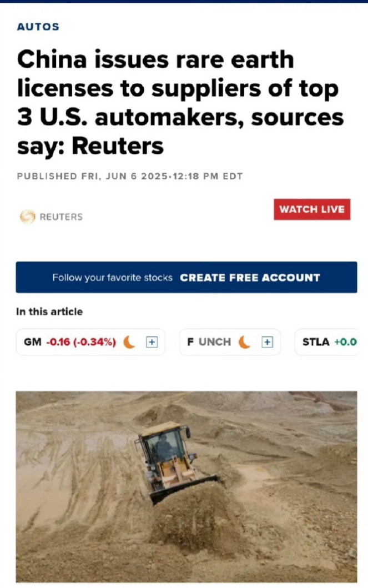Open the bulldozer mining article photo
This screenshot has height=588, width=368.
click(186, 486)
